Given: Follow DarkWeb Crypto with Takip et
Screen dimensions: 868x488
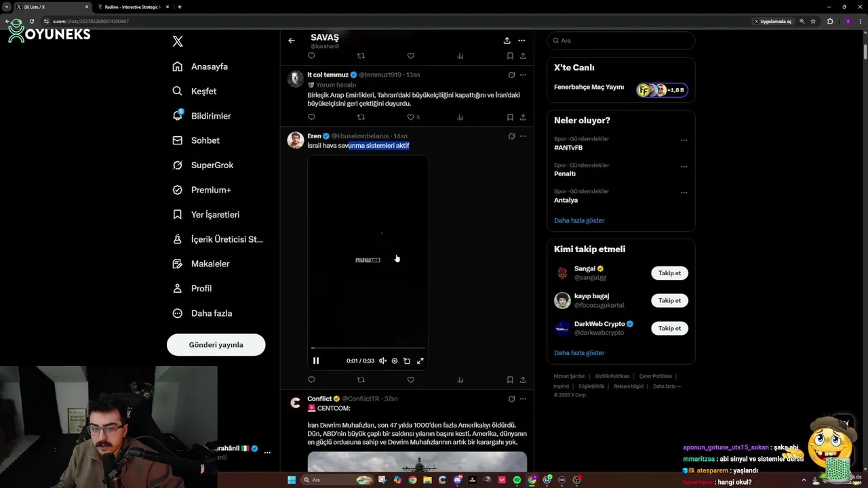Looking at the screenshot, I should (x=669, y=328).
